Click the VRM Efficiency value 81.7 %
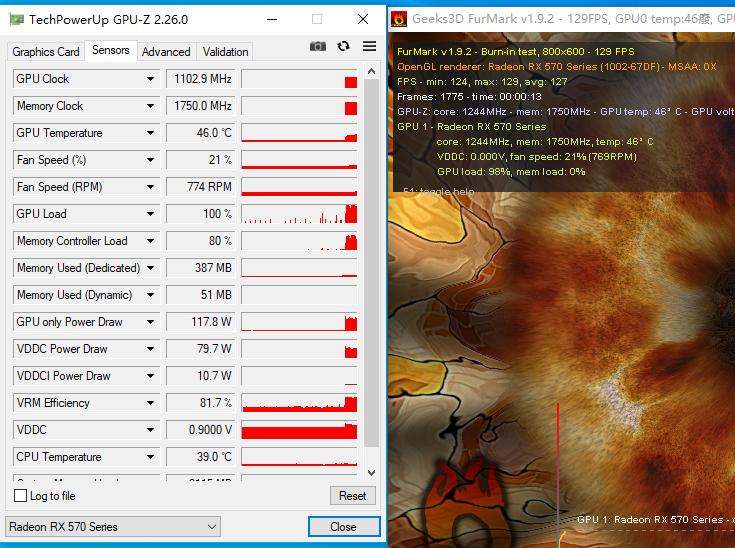Screen dimensions: 735x548 (x=200, y=403)
